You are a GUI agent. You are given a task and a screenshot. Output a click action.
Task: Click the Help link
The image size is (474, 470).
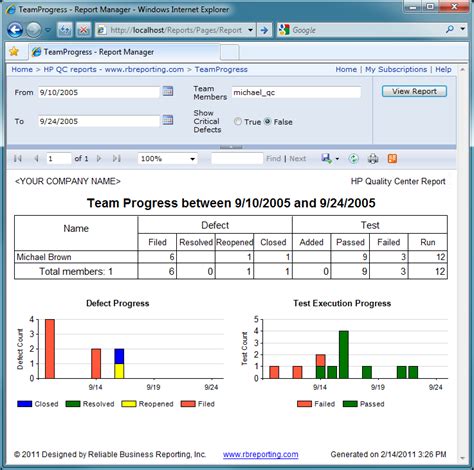tap(443, 69)
